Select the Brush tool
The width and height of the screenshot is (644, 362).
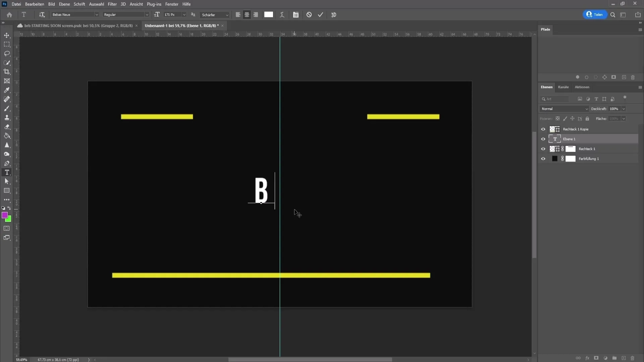pyautogui.click(x=7, y=108)
